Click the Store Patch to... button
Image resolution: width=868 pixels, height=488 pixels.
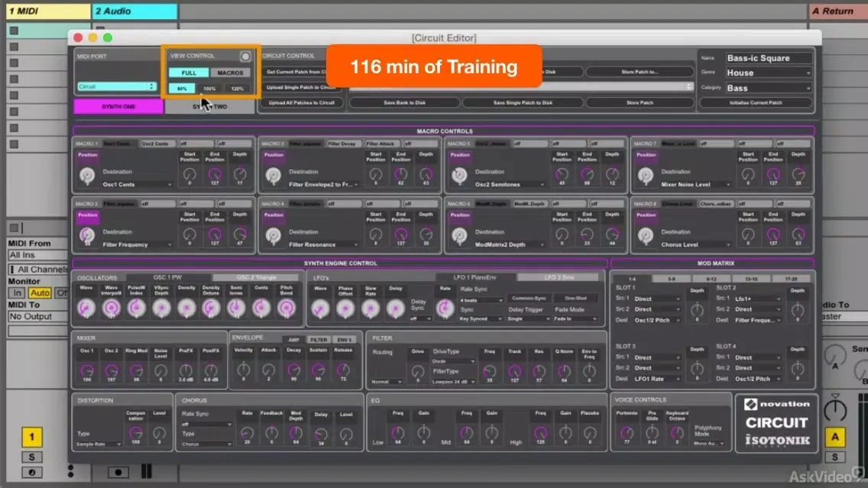(x=640, y=72)
